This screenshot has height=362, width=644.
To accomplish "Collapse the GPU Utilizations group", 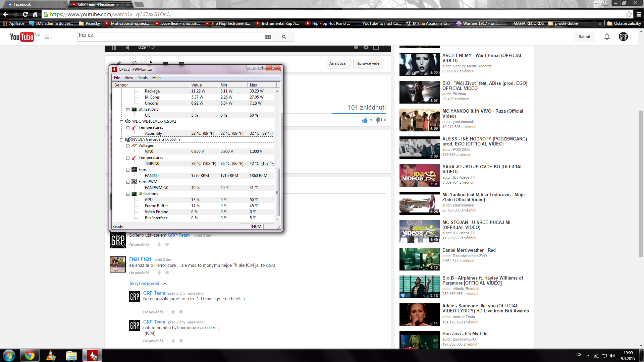I will tap(128, 194).
